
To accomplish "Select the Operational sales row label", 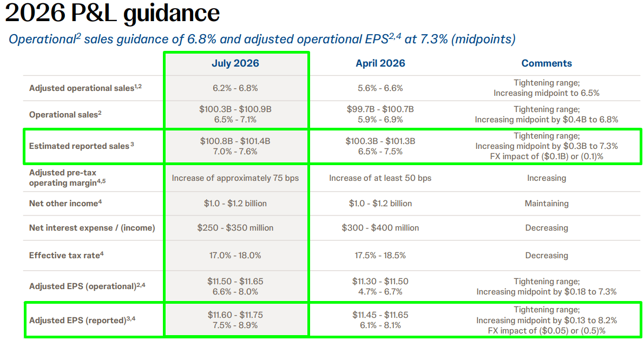I will [65, 114].
